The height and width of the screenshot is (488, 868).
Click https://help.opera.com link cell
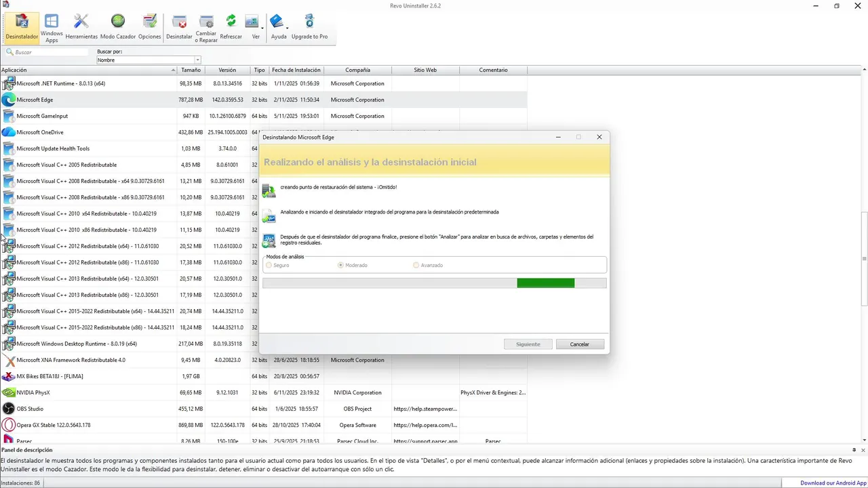425,425
